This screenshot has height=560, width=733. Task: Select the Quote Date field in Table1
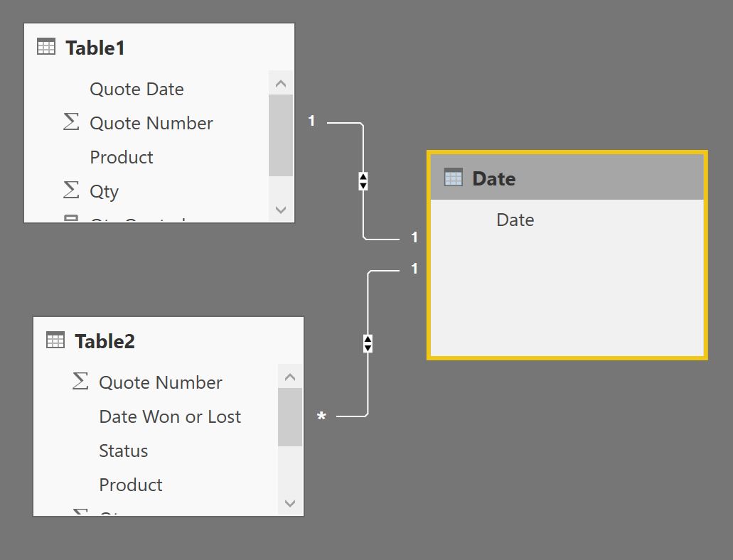137,89
